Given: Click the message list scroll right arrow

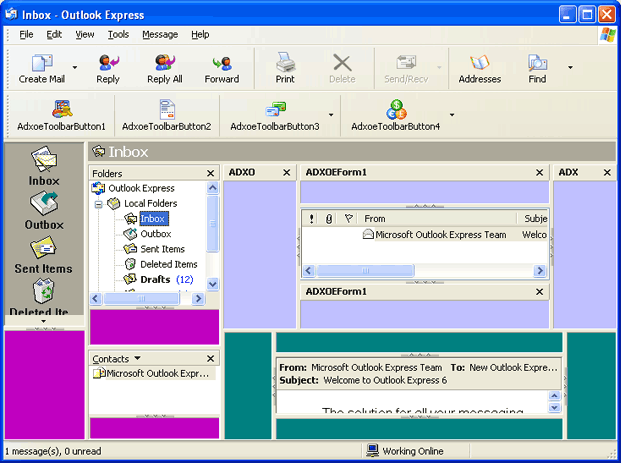Looking at the screenshot, I should point(539,271).
